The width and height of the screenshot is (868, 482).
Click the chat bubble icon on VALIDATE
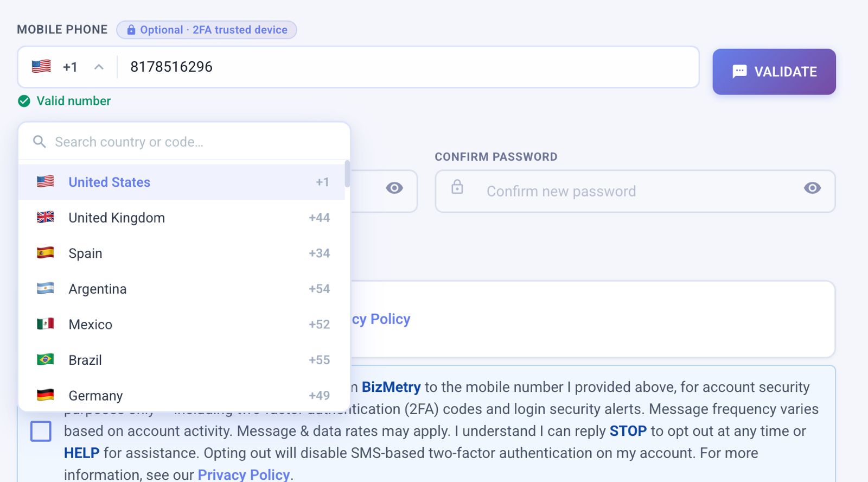(739, 72)
